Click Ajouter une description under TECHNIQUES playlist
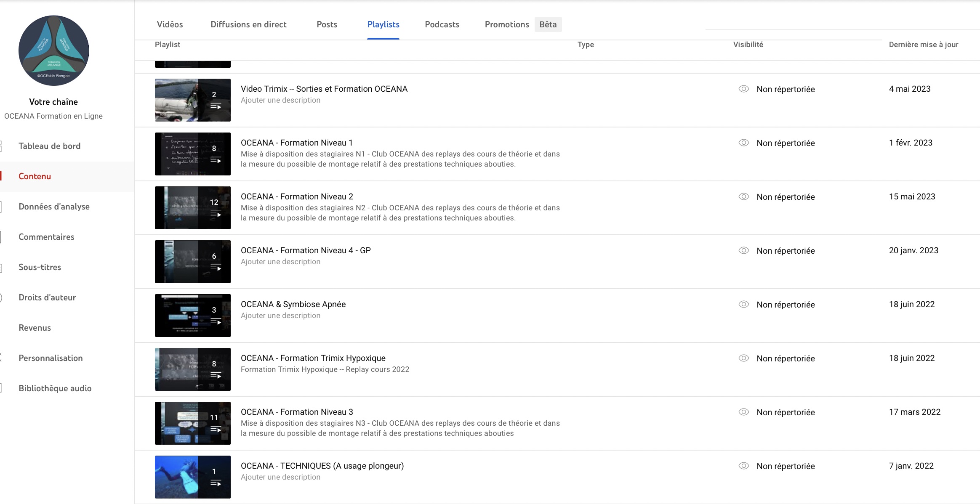The height and width of the screenshot is (504, 980). pyautogui.click(x=280, y=477)
